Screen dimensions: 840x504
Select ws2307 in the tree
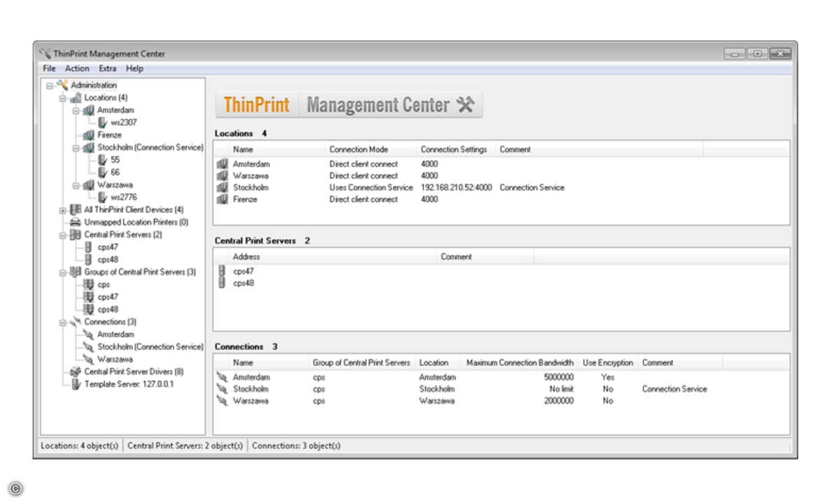123,122
